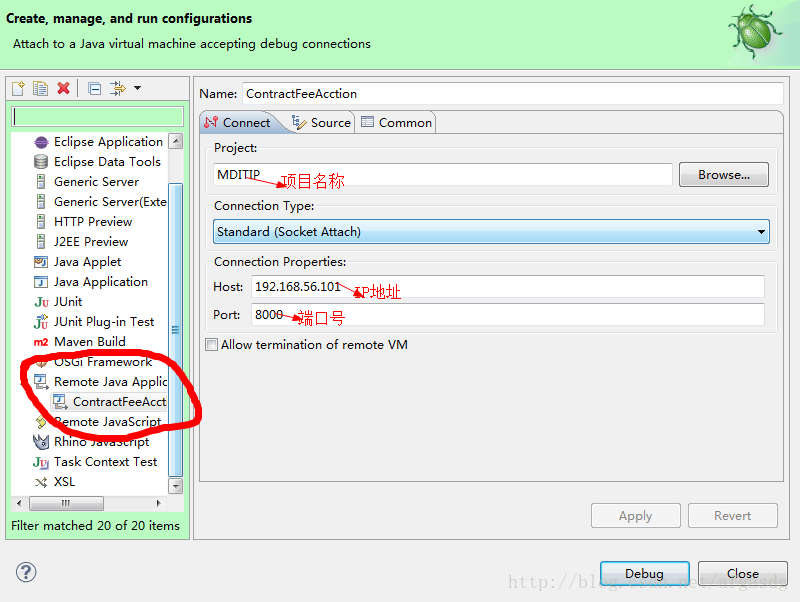The image size is (800, 602).
Task: Click the JUnit icon
Action: coord(41,302)
